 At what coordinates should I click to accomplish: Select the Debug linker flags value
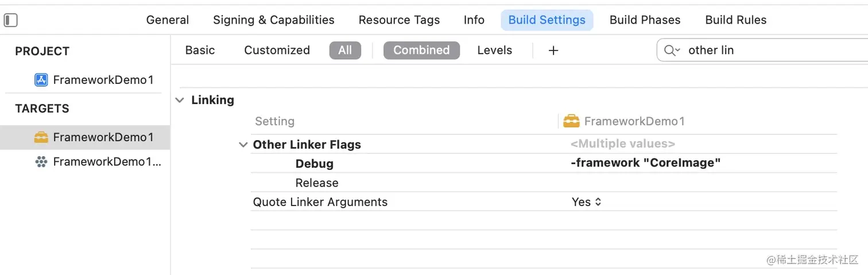(x=646, y=163)
